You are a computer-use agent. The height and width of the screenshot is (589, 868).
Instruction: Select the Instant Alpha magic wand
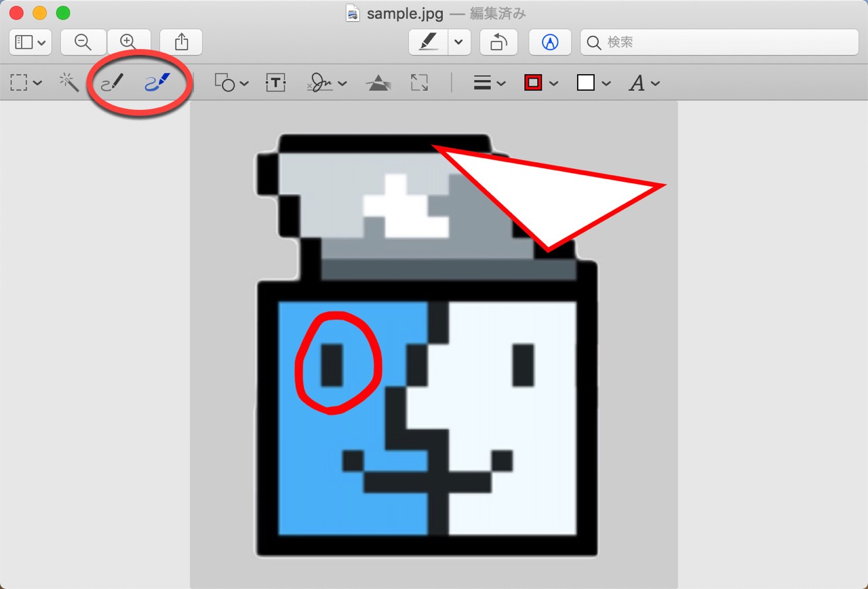click(x=68, y=83)
